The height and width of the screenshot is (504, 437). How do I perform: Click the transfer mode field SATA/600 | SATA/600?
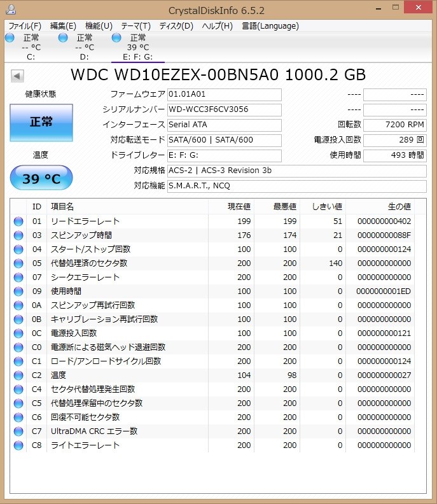pyautogui.click(x=225, y=140)
